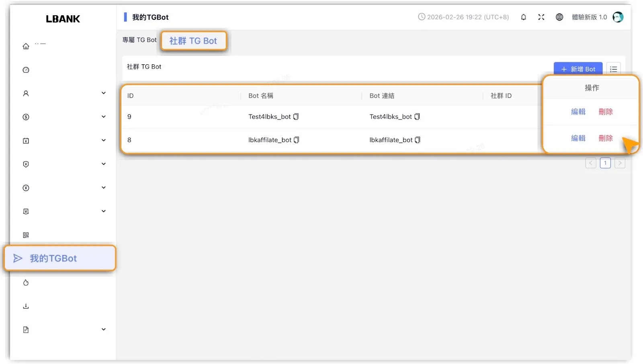Screen dimensions: 643x364
Task: Toggle fullscreen using the expand arrows icon
Action: tap(541, 17)
